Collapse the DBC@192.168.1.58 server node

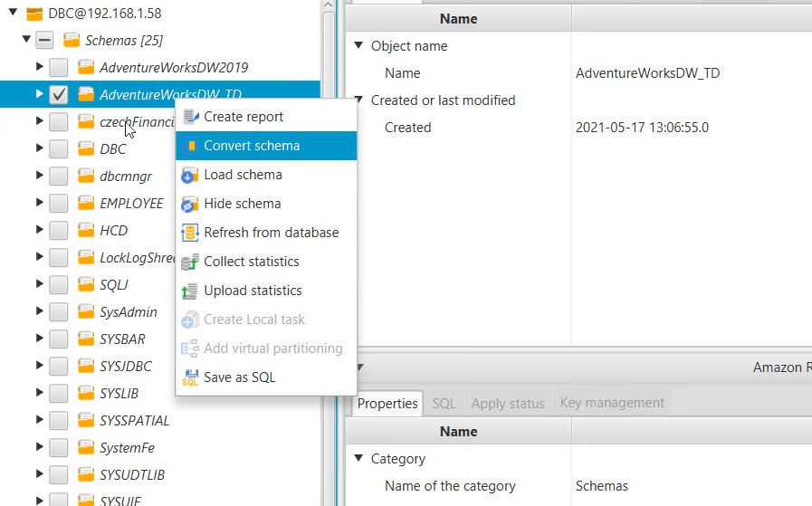13,12
